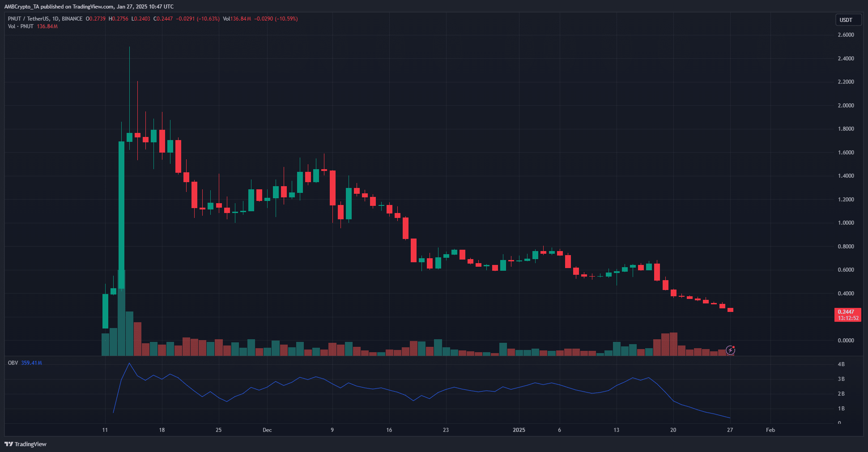The height and width of the screenshot is (452, 868).
Task: Click the high price value H0.2756
Action: [119, 19]
